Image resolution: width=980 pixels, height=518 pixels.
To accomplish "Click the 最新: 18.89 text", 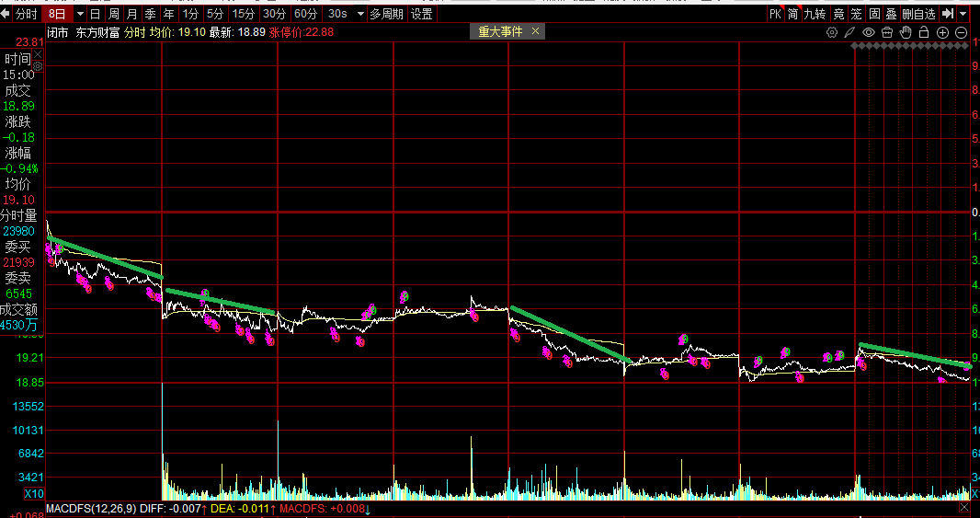I will [x=237, y=32].
